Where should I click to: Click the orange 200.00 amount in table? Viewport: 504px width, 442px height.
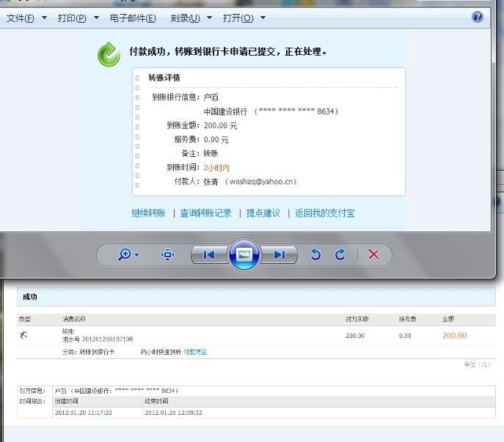click(455, 336)
